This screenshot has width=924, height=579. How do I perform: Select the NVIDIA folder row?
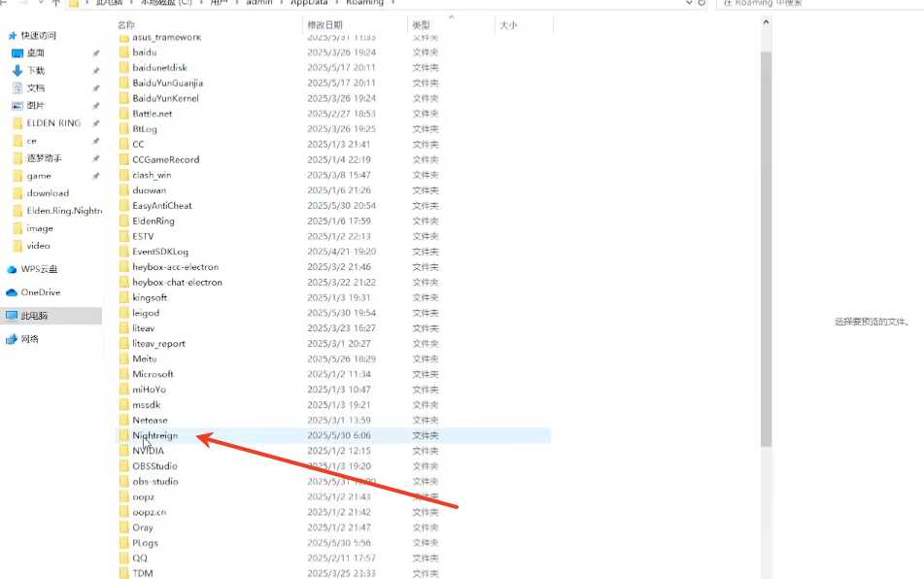click(x=149, y=451)
